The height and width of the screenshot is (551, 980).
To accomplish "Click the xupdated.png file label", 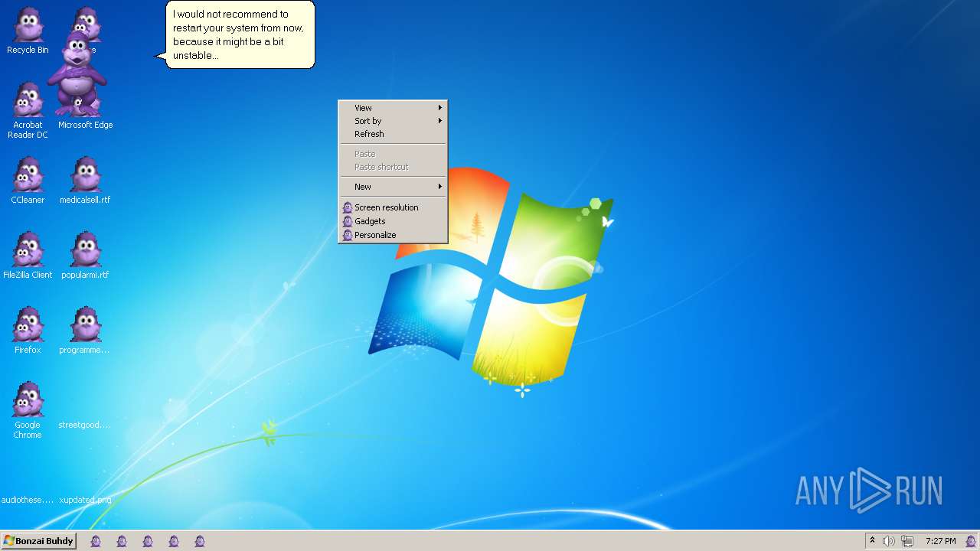I will click(x=85, y=500).
